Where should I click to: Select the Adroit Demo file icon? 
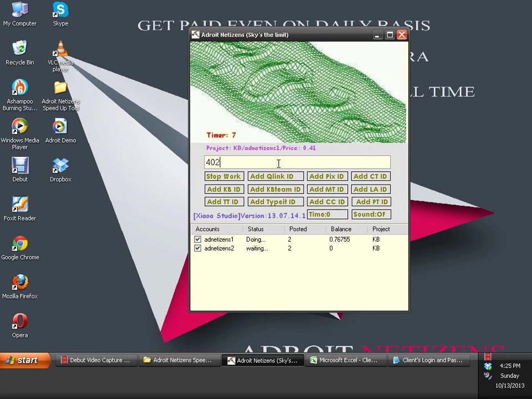[60, 131]
